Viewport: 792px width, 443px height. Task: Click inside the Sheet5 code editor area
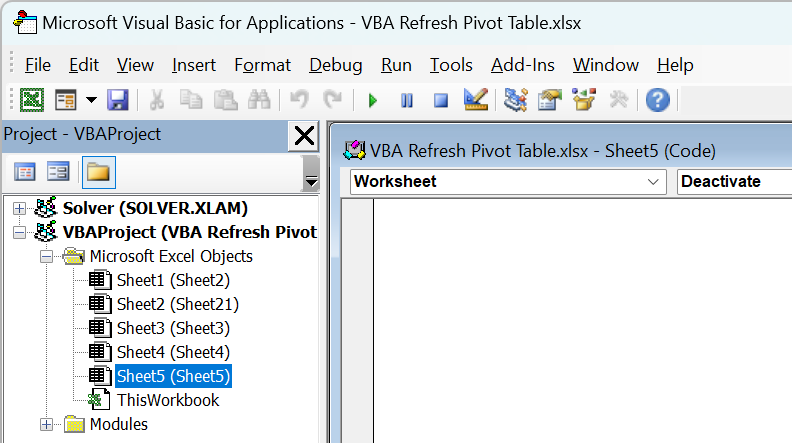[583, 321]
